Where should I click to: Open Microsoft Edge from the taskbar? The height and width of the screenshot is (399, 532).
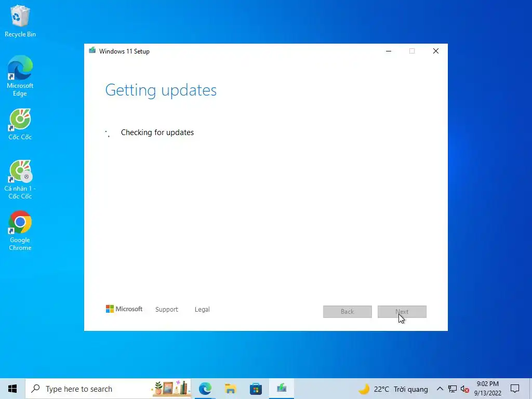tap(205, 389)
